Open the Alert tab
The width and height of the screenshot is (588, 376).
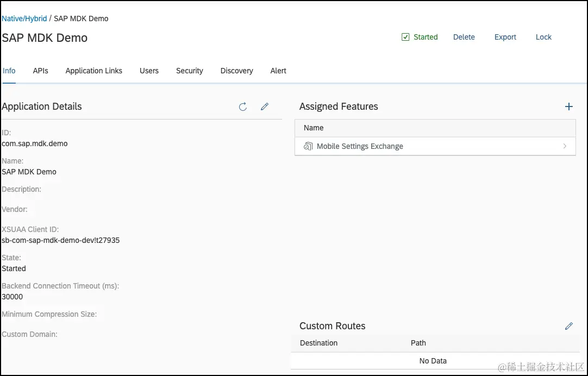pos(278,71)
